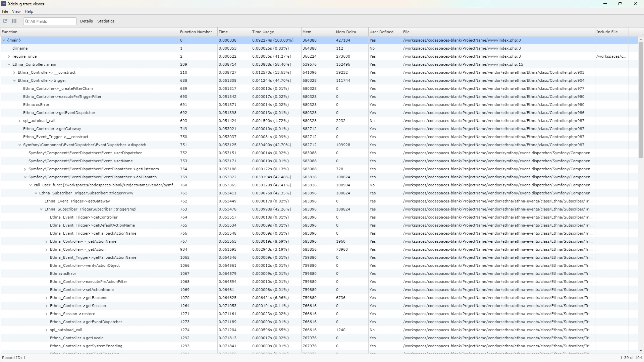This screenshot has width=644, height=362.
Task: Expand the require_once row
Action: click(x=9, y=57)
